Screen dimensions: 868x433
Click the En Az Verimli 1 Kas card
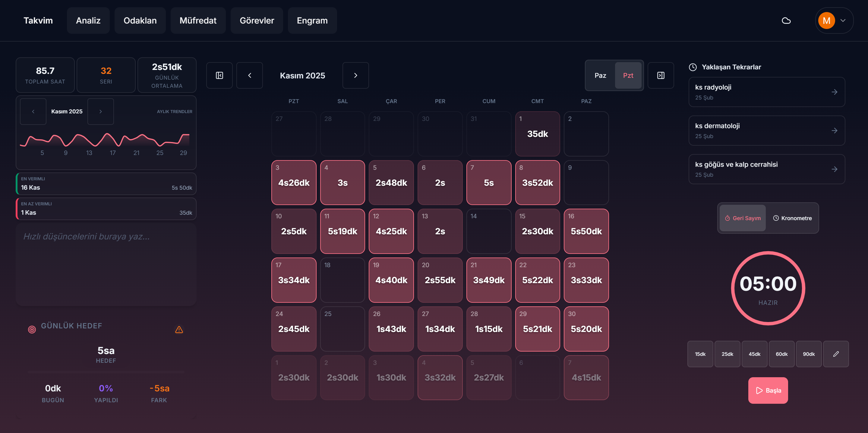click(x=106, y=209)
